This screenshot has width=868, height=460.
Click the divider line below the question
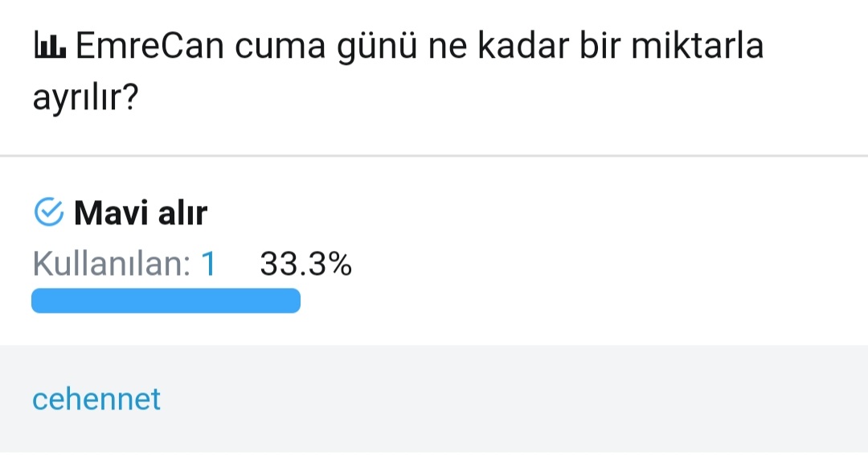434,155
